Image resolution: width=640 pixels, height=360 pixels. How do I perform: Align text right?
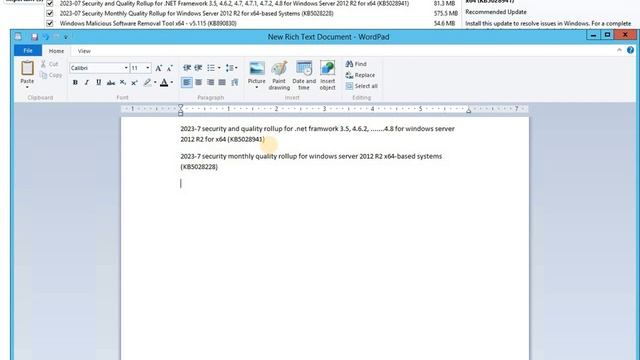tap(210, 82)
